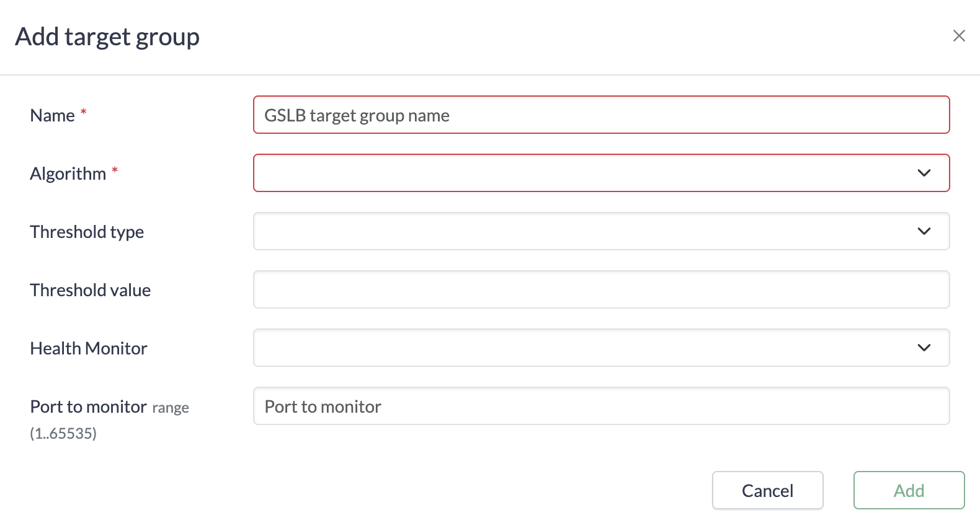This screenshot has width=980, height=523.
Task: Click the Threshold value label text
Action: [91, 290]
